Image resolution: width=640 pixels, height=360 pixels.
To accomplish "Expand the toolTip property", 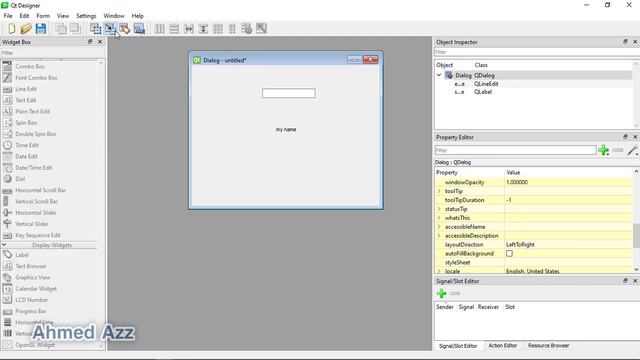I will 439,191.
